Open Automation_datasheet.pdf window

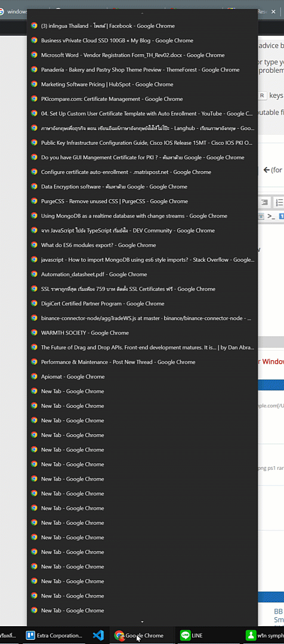click(x=142, y=274)
